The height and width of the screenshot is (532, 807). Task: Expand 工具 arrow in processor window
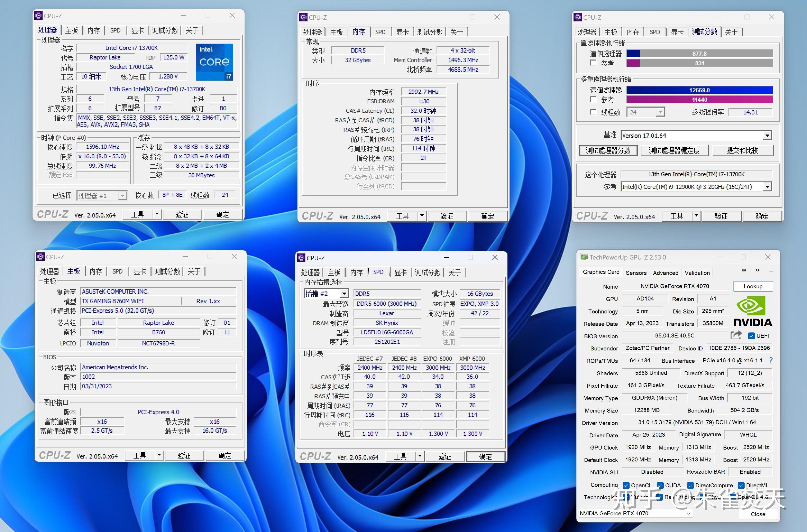click(157, 214)
